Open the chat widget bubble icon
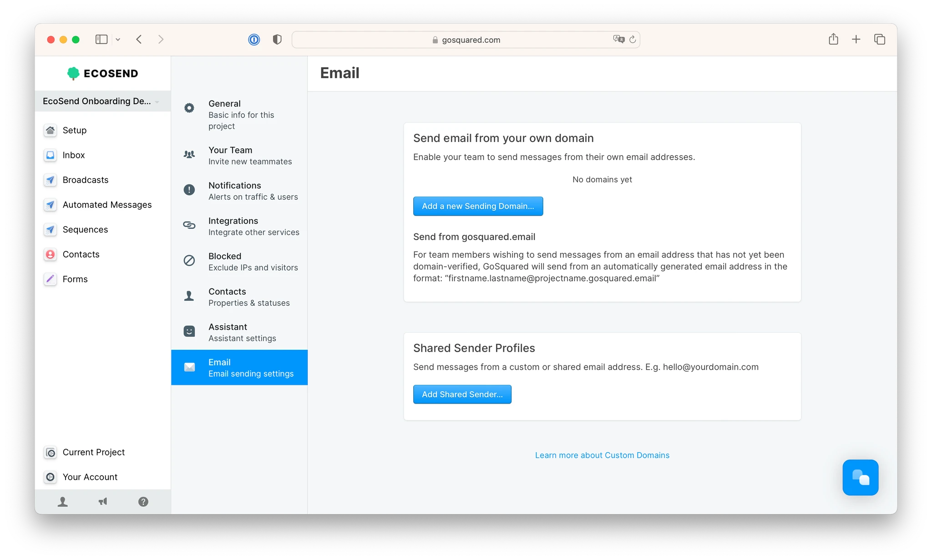Image resolution: width=932 pixels, height=560 pixels. (x=860, y=477)
